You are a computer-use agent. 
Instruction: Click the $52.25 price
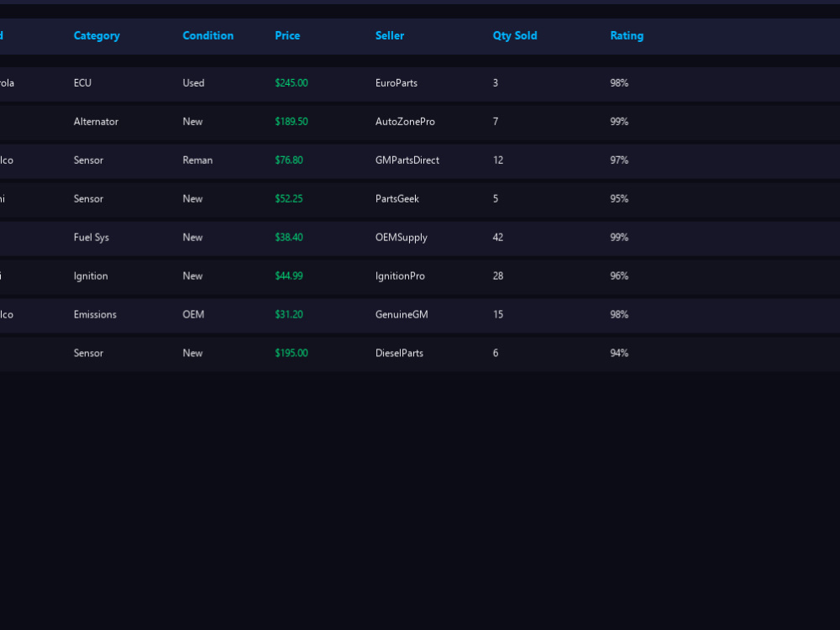pos(289,199)
